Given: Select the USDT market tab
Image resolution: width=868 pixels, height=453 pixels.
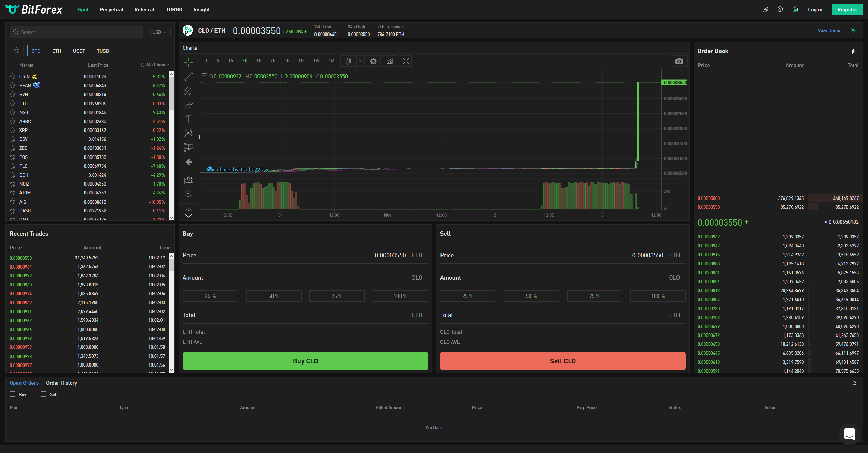Looking at the screenshot, I should pos(79,51).
